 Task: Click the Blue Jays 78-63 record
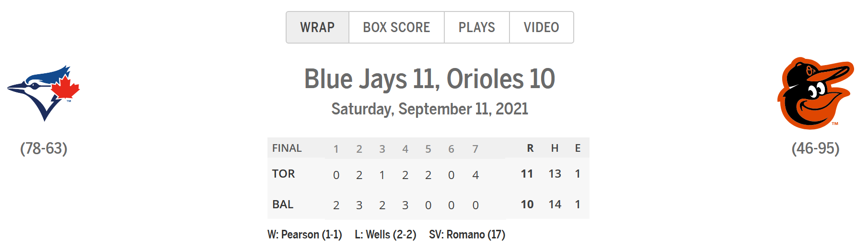click(44, 148)
